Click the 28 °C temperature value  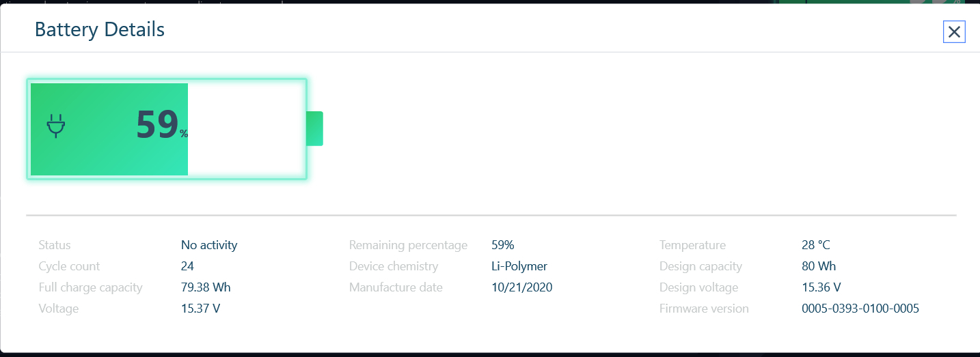coord(815,245)
